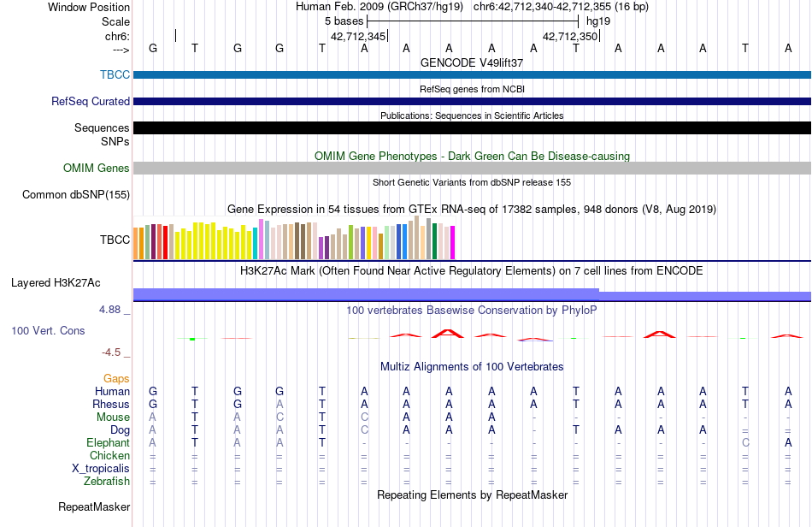Click the tallest red A in PhyloP track

(449, 333)
